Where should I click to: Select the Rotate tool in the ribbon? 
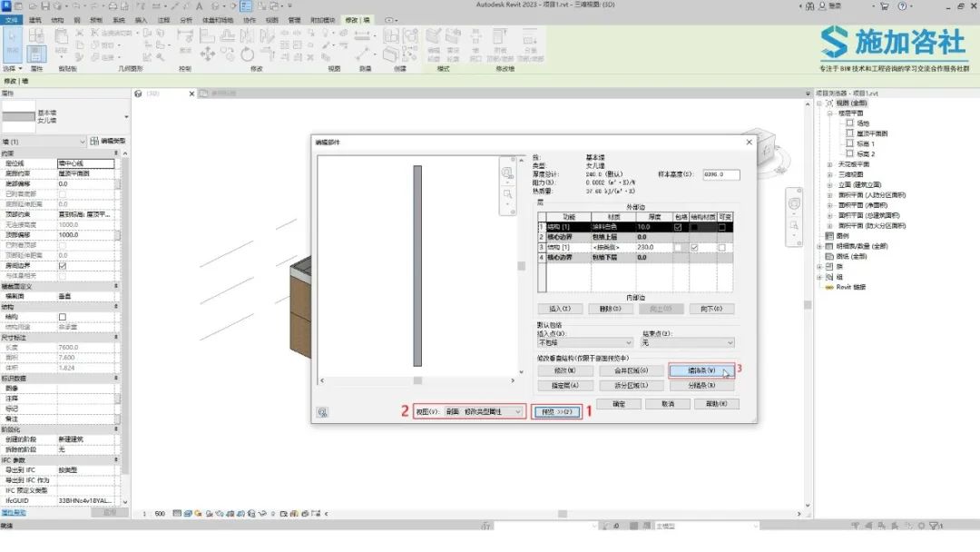[248, 54]
